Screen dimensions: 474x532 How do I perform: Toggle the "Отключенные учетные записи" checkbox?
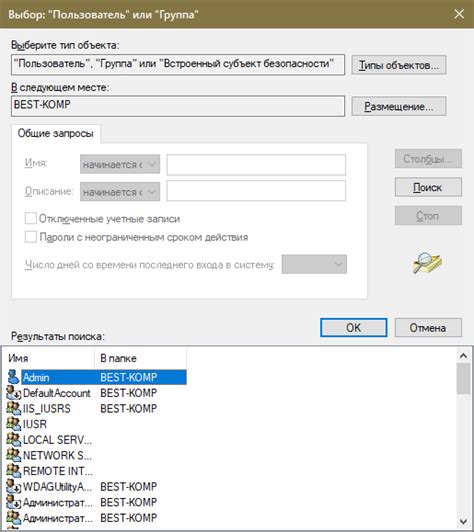click(31, 218)
